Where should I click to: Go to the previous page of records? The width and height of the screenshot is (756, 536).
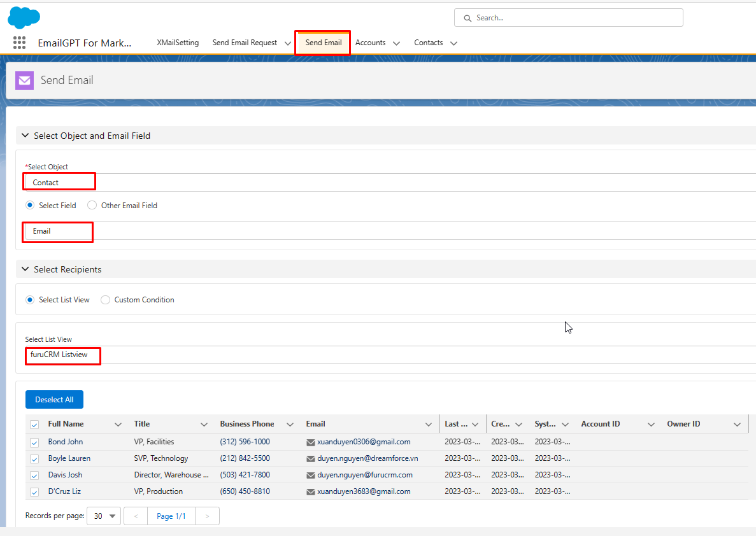coord(136,516)
